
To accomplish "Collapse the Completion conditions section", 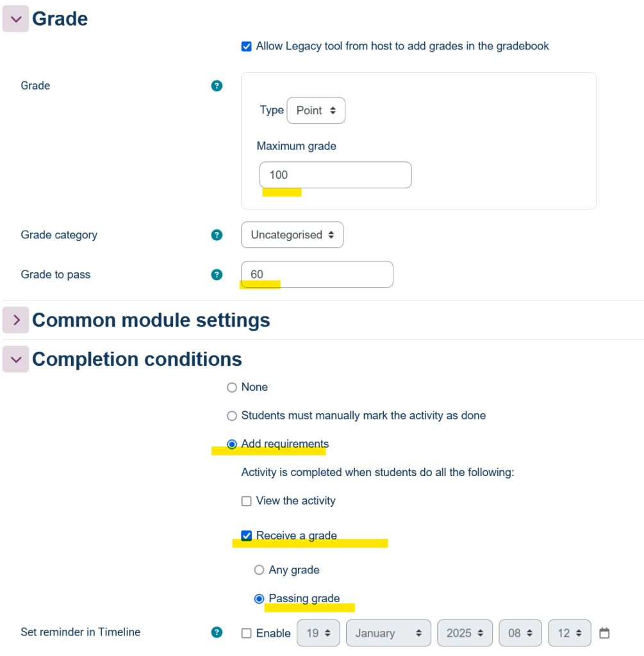I will point(16,359).
